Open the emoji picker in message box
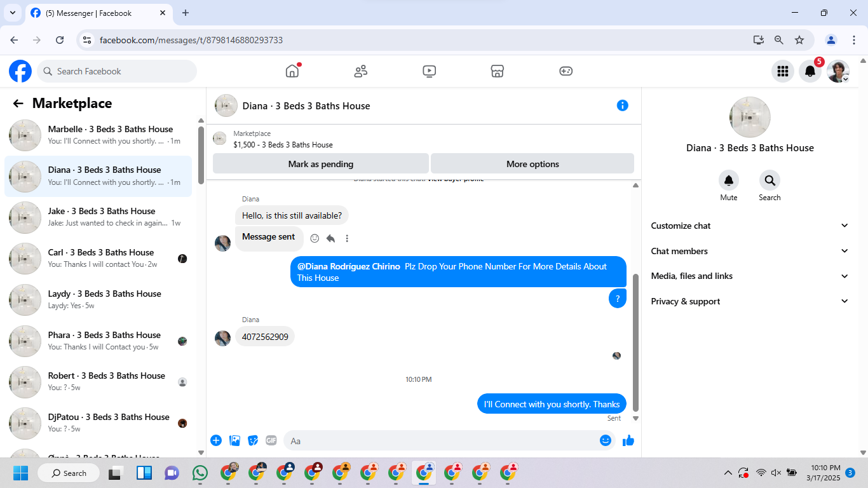This screenshot has width=868, height=488. click(606, 440)
